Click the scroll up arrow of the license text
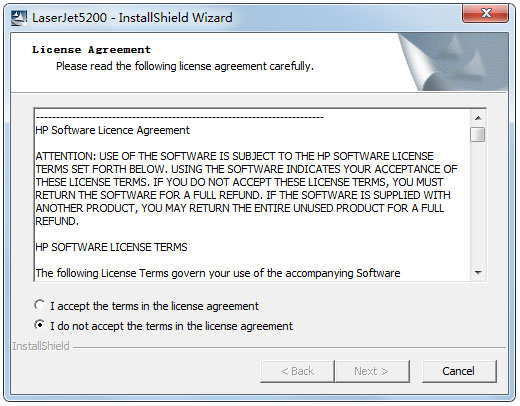 point(478,118)
